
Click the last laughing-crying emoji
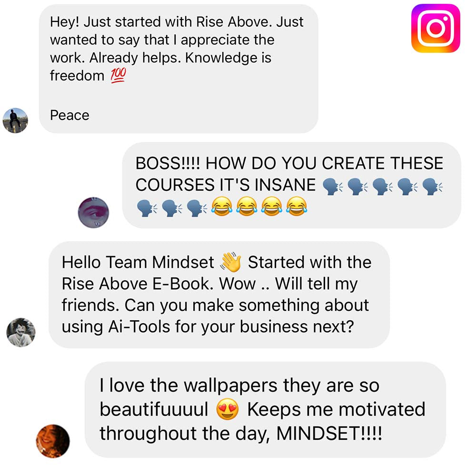pyautogui.click(x=297, y=207)
